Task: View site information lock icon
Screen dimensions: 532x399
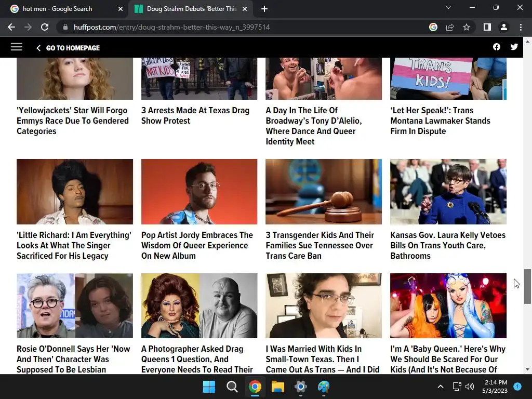Action: pos(65,27)
